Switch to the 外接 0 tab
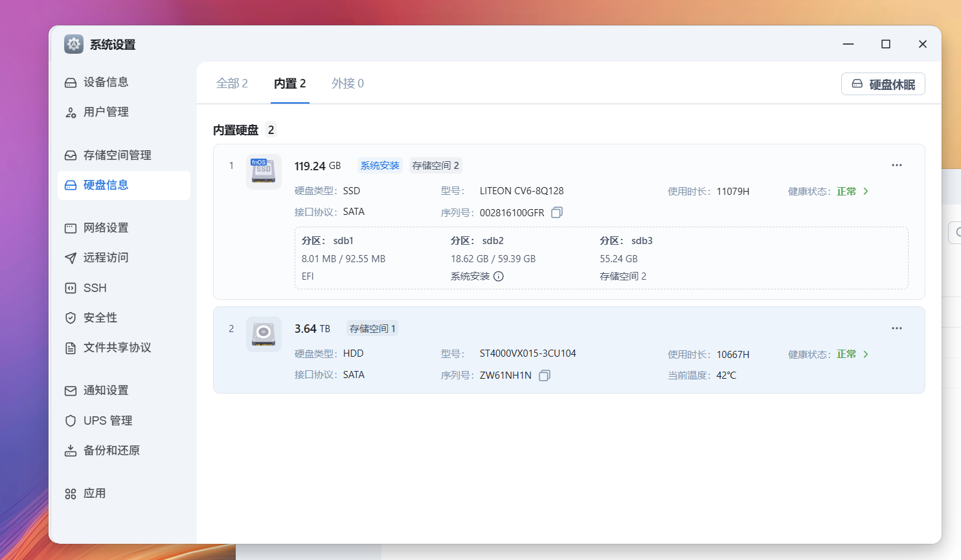The height and width of the screenshot is (560, 961). (348, 84)
